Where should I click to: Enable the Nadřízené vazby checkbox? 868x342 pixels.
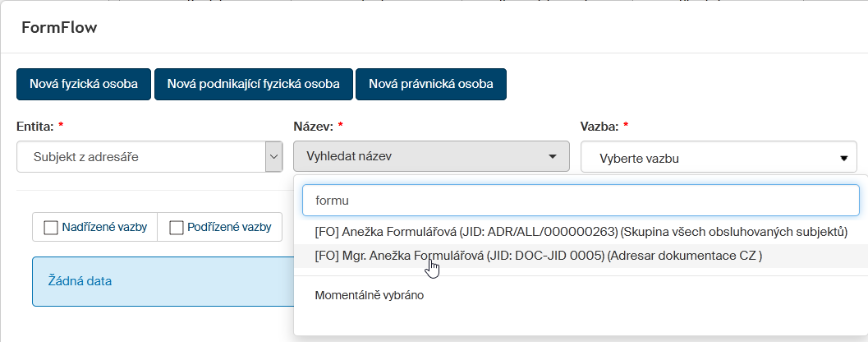[x=51, y=228]
